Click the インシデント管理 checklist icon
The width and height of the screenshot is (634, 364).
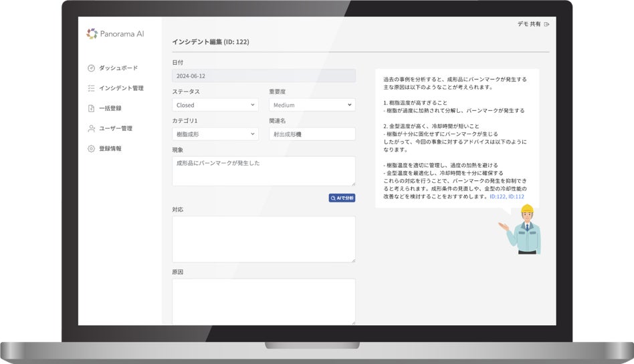pos(91,88)
